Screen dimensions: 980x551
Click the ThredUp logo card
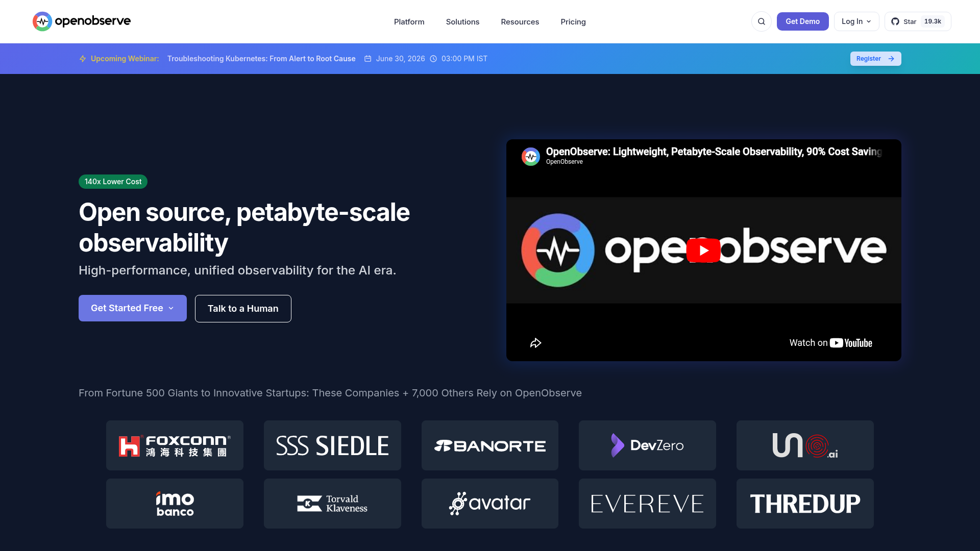[805, 504]
